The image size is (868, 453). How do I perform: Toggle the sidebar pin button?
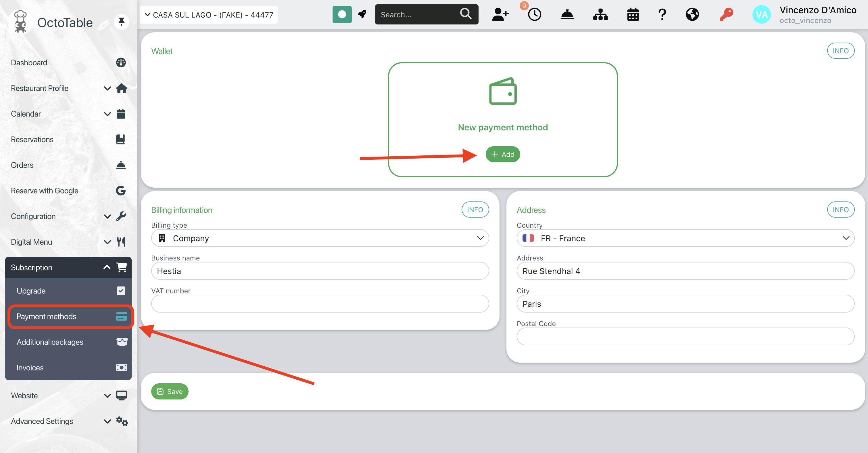click(121, 22)
